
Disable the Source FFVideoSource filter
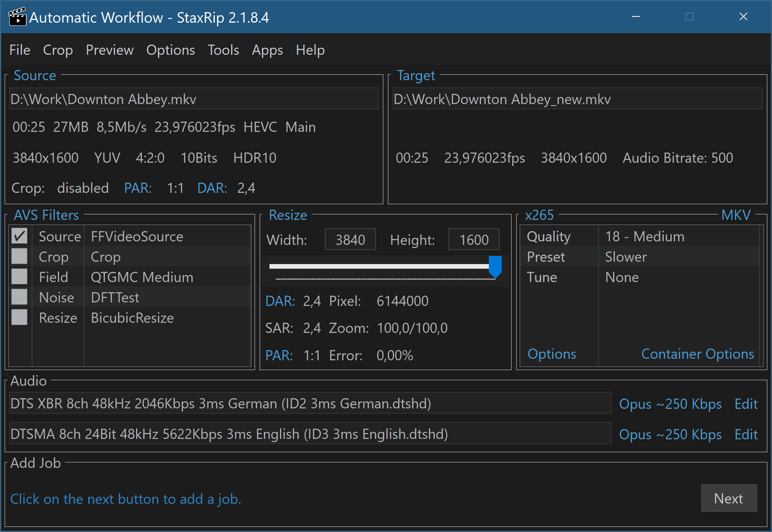(19, 236)
